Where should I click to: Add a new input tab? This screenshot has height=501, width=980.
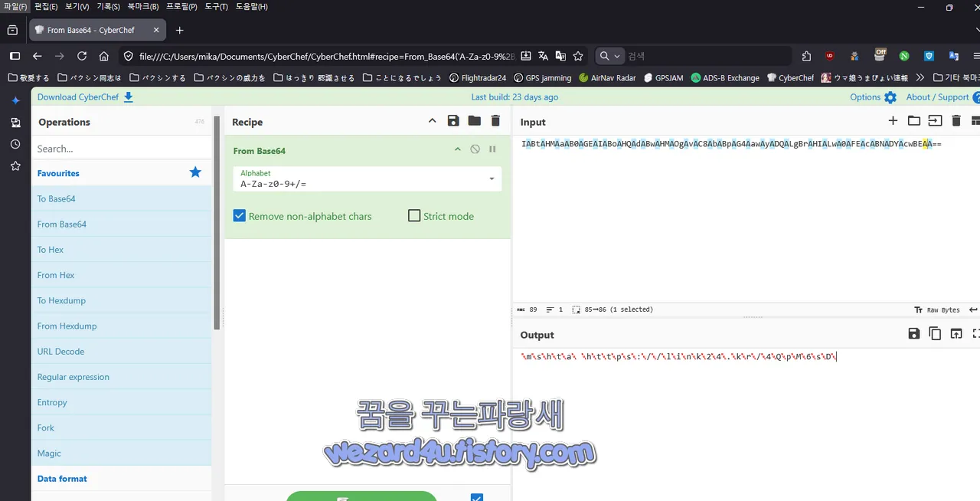click(893, 121)
